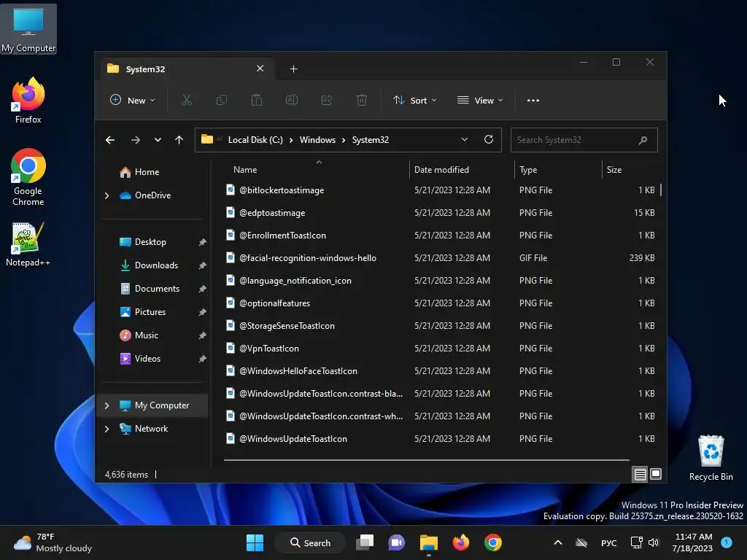
Task: Click the Paste clipboard icon
Action: pos(256,100)
